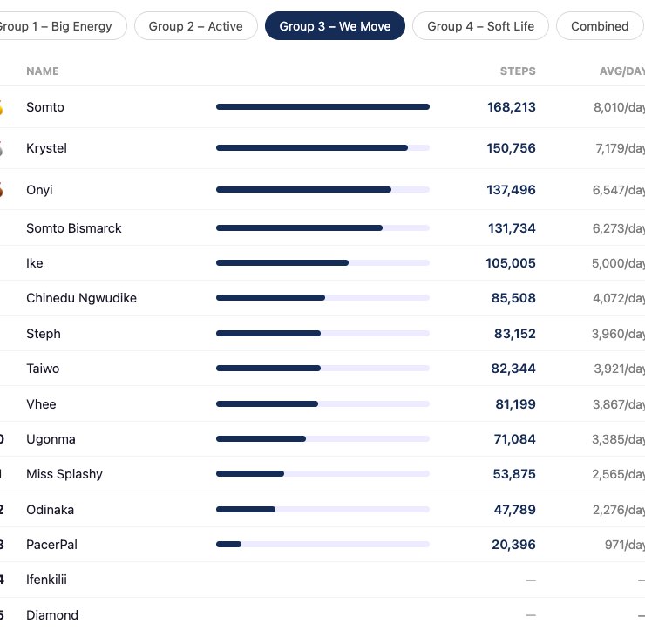Click the AVG/DAY column header
Screen dimensions: 645x644
(x=622, y=71)
